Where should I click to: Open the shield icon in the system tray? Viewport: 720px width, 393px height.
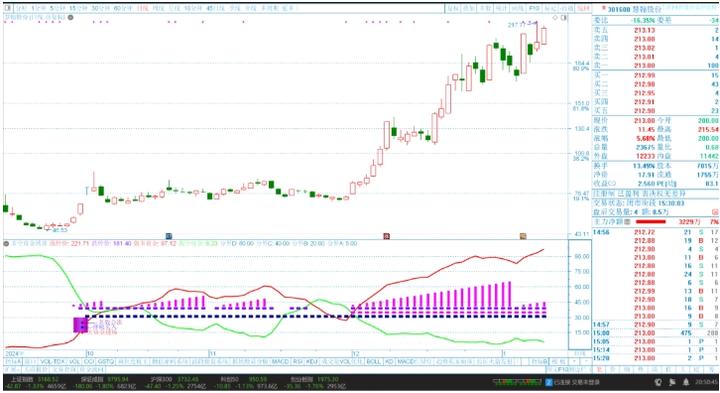tap(658, 382)
